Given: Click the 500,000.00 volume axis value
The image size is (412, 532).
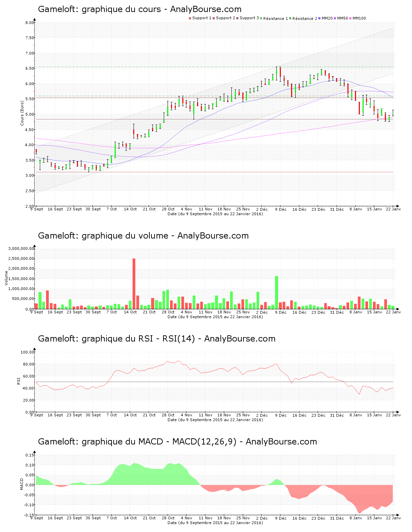Looking at the screenshot, I should click(23, 299).
